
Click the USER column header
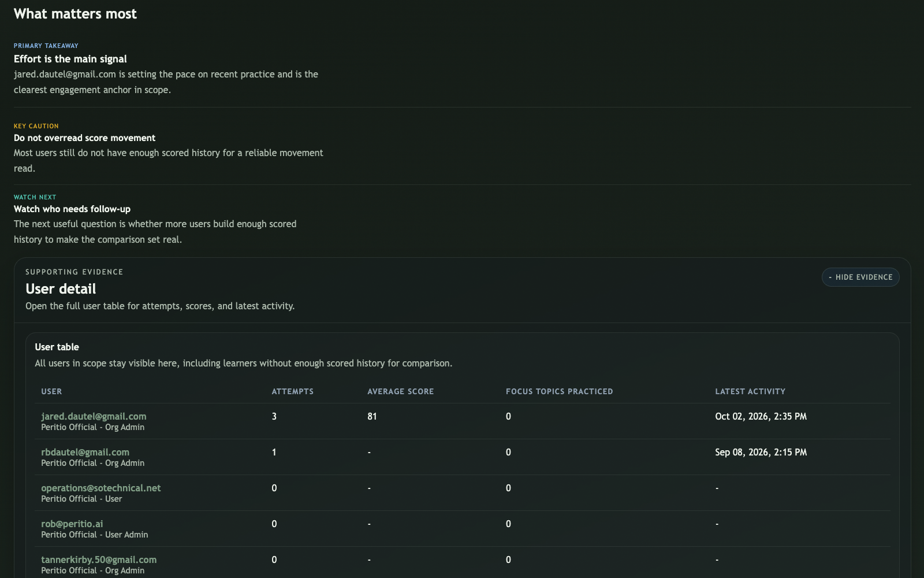51,391
